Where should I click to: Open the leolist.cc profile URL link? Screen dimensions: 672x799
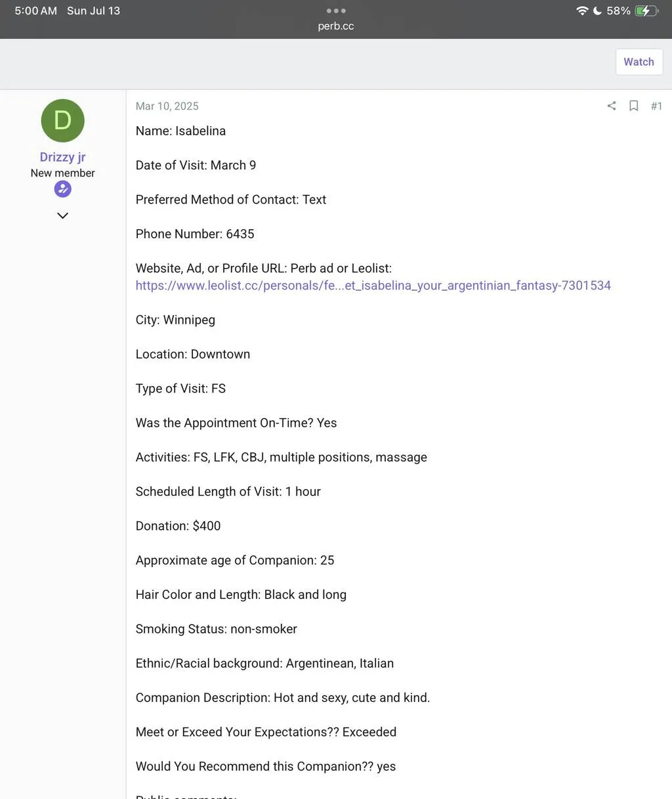(x=373, y=286)
